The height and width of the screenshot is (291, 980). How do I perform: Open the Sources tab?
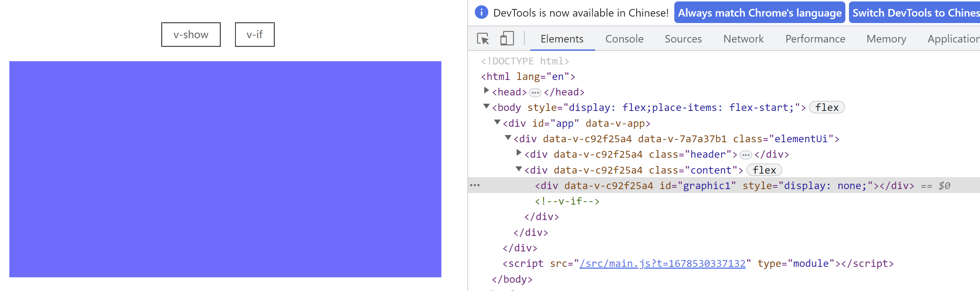click(683, 39)
